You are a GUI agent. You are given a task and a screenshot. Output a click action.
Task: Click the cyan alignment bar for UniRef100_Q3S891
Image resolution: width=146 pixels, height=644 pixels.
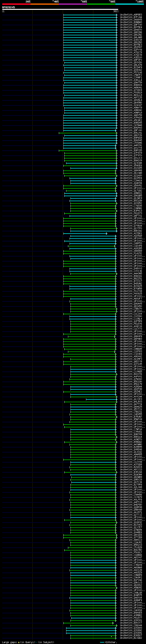coord(91,633)
